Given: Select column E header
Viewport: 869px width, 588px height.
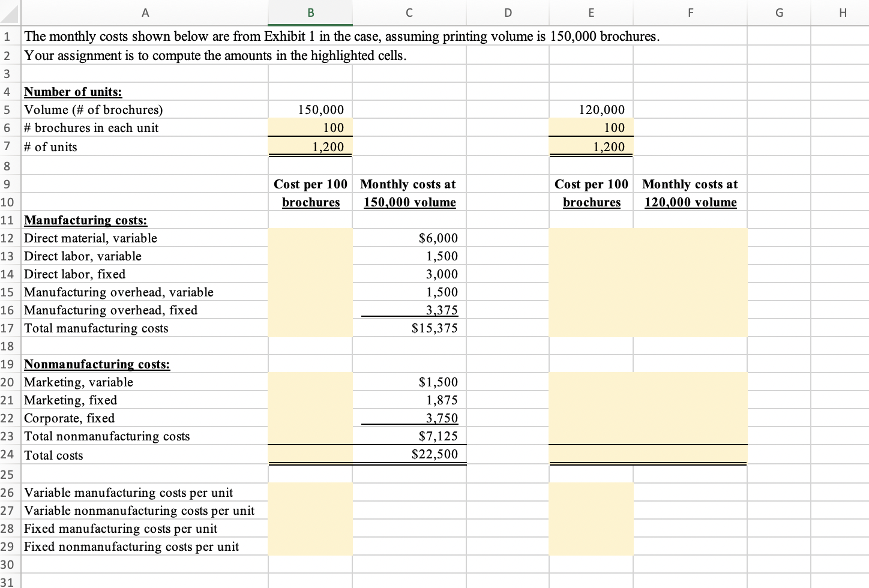Looking at the screenshot, I should pos(591,13).
